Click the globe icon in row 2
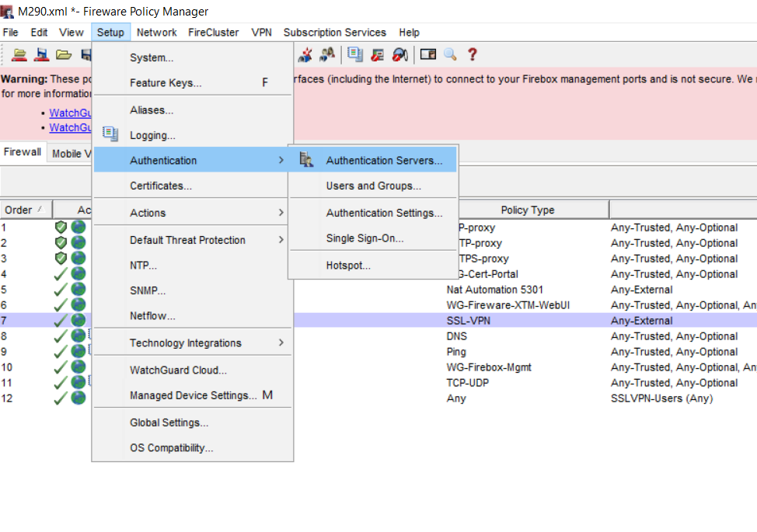The height and width of the screenshot is (532, 757). tap(78, 242)
